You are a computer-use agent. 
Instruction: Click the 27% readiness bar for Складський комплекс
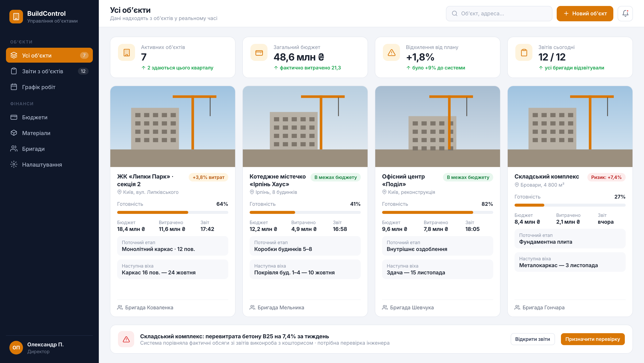tap(570, 205)
